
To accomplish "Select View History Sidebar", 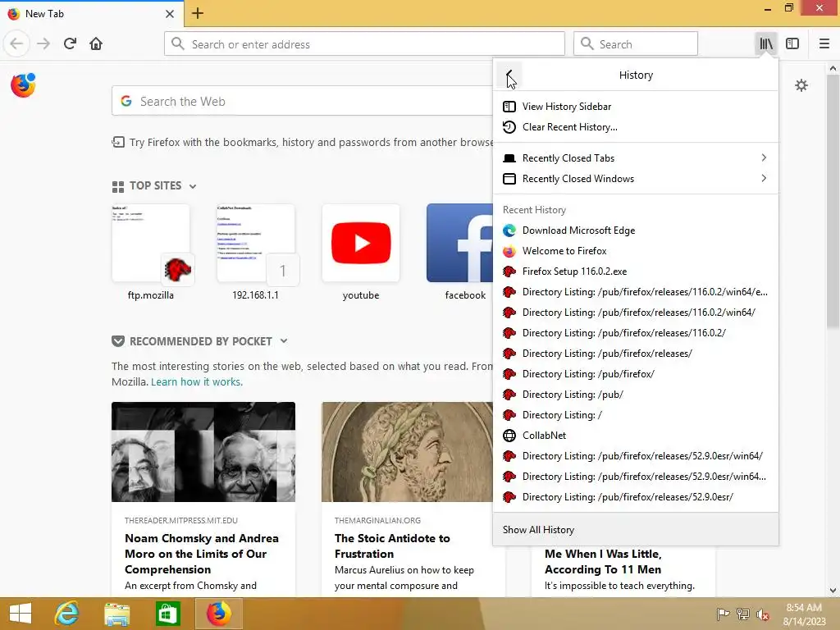I will (636, 107).
